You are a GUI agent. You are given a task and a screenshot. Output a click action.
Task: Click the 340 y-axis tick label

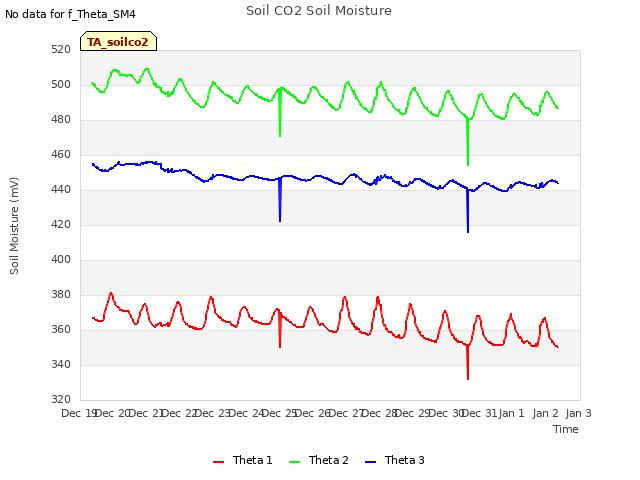click(61, 364)
